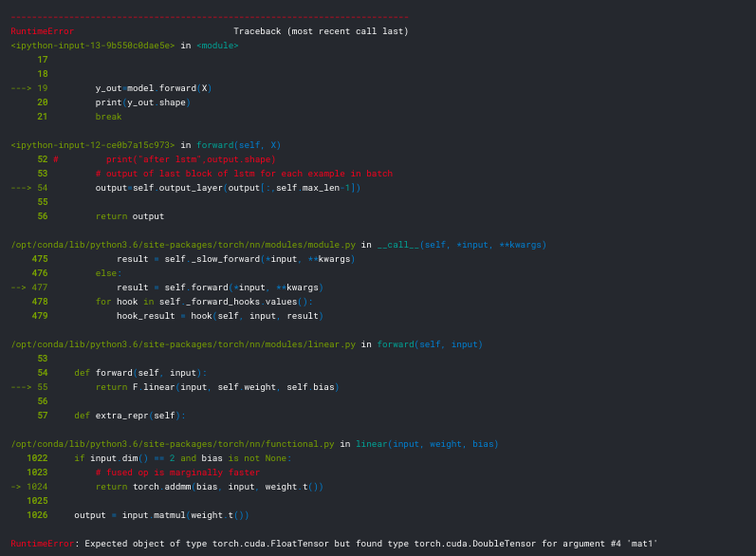Click the linear.py file path
The width and height of the screenshot is (756, 556).
click(x=183, y=344)
